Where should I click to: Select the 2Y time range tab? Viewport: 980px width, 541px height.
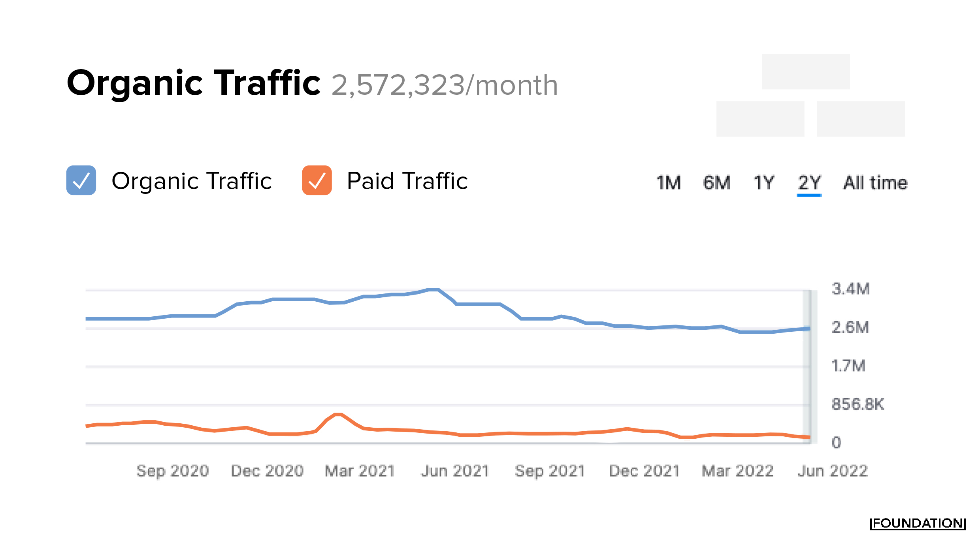coord(809,183)
